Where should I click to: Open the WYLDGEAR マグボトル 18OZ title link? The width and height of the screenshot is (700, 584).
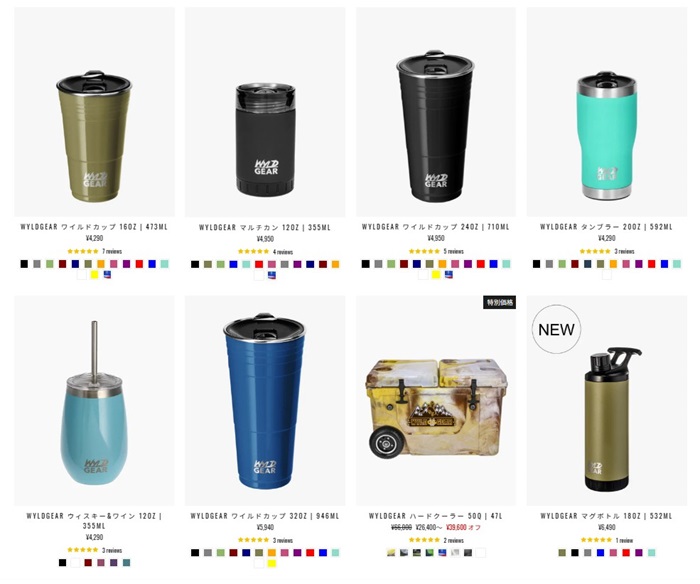606,516
